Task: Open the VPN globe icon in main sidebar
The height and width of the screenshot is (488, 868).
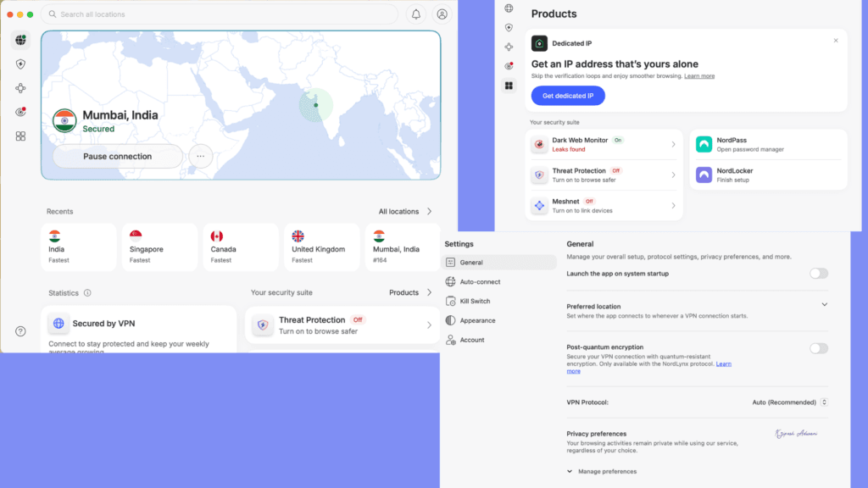Action: coord(20,40)
